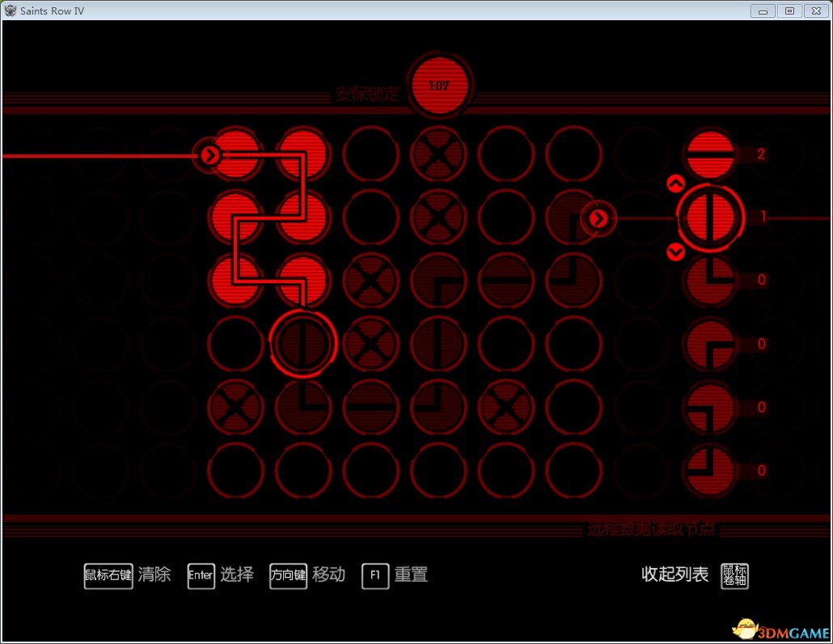This screenshot has width=833, height=644.
Task: Select the empty node in row 6, column 3
Action: (371, 470)
